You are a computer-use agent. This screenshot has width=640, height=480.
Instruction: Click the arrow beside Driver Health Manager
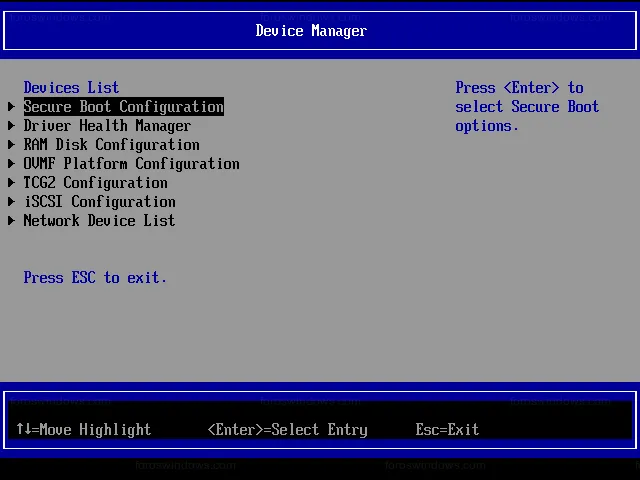coord(11,126)
